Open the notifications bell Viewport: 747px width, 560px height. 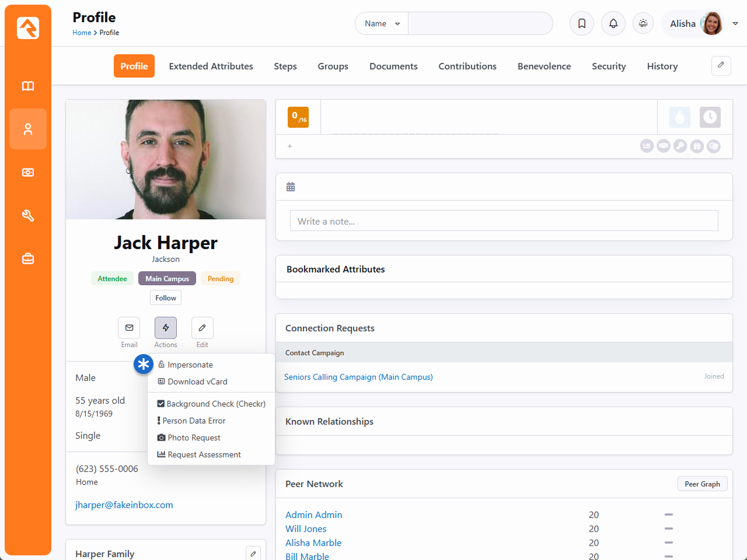613,24
